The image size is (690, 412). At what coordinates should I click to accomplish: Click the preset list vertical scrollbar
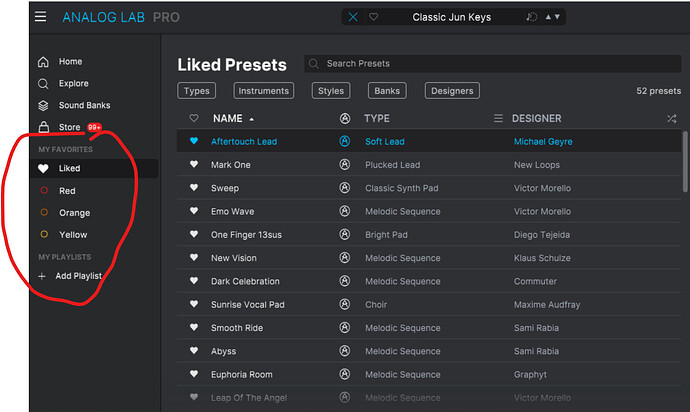[685, 162]
